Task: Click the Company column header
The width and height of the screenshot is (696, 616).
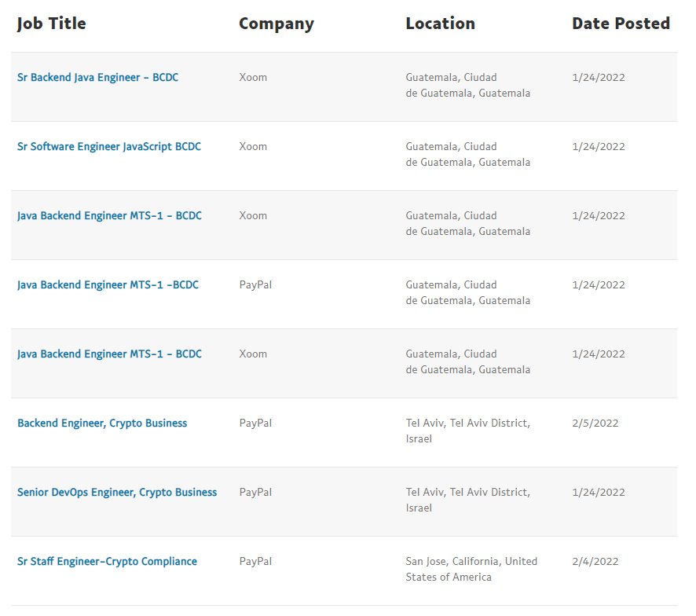Action: (x=276, y=24)
